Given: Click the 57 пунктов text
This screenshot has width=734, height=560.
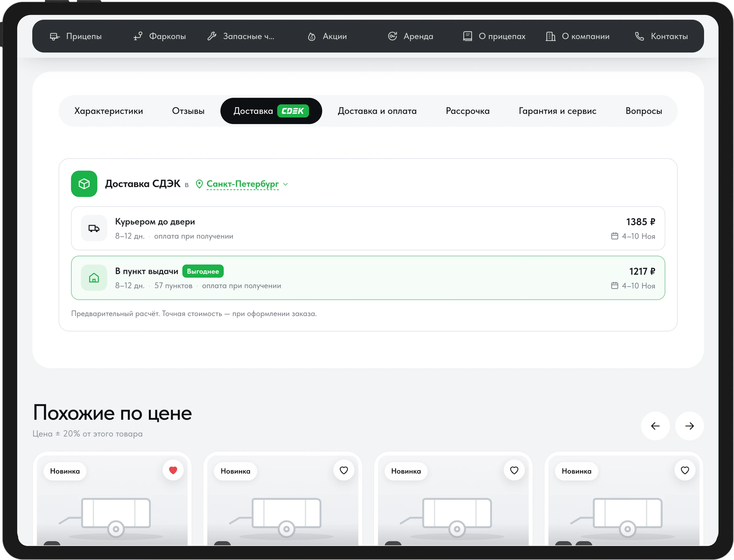Looking at the screenshot, I should click(173, 286).
